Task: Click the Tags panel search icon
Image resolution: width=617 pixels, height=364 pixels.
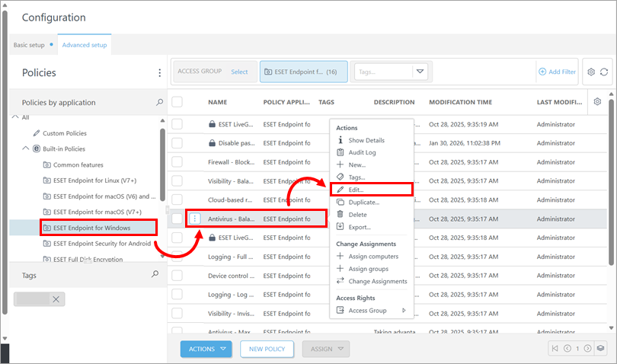Action: tap(155, 275)
